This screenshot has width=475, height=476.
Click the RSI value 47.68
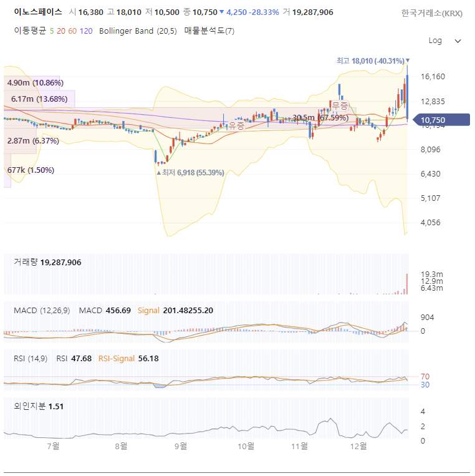pos(81,359)
